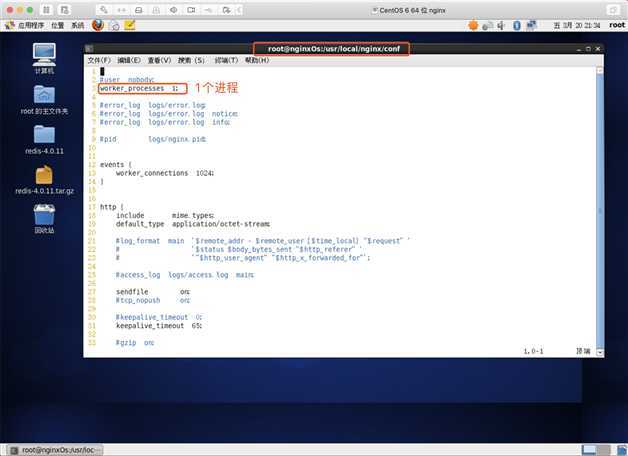The height and width of the screenshot is (456, 628).
Task: Select the root home folder desktop icon
Action: coord(44,100)
